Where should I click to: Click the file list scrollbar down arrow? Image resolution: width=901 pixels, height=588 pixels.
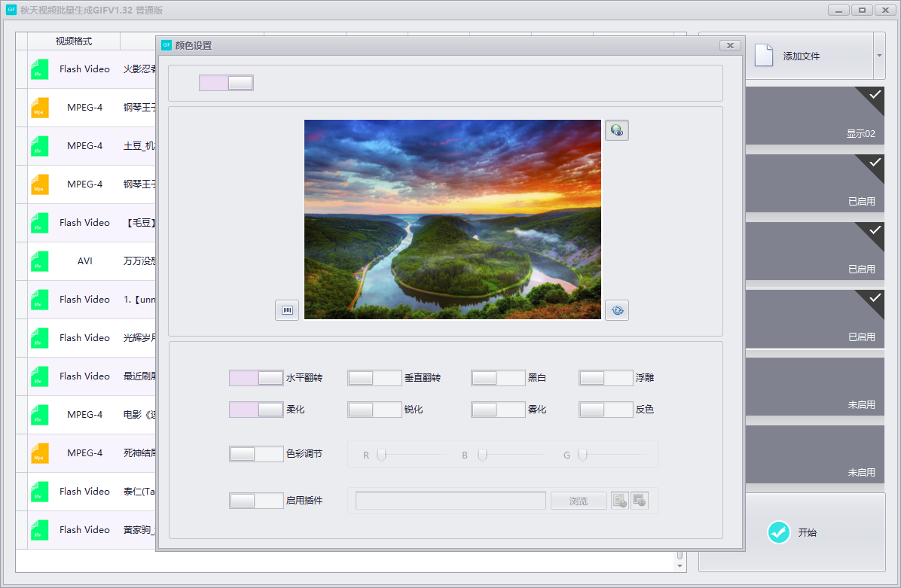680,566
